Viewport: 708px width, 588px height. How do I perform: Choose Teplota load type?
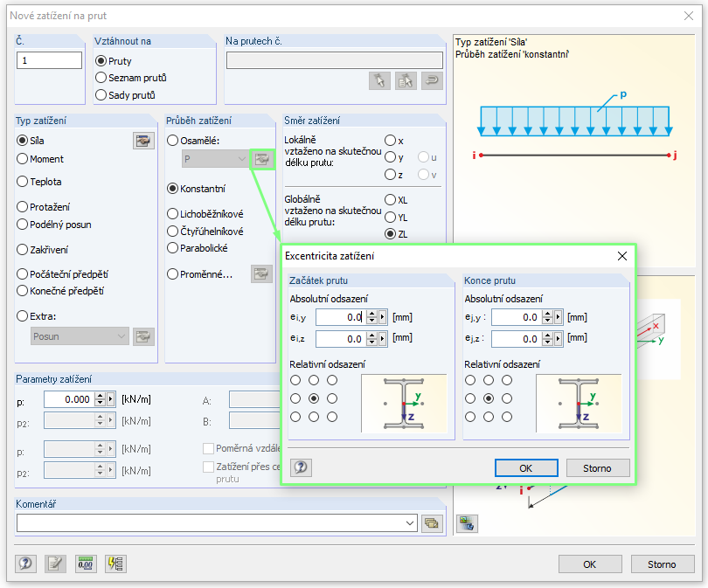22,182
